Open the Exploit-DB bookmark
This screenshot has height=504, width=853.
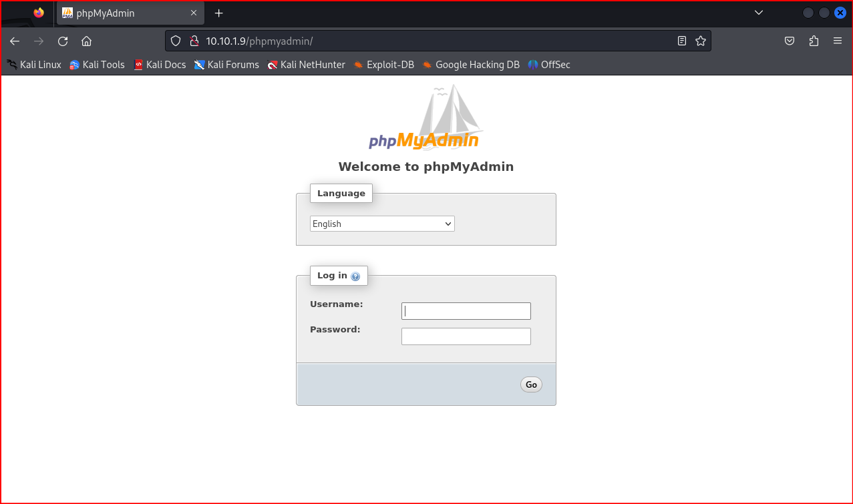click(383, 65)
